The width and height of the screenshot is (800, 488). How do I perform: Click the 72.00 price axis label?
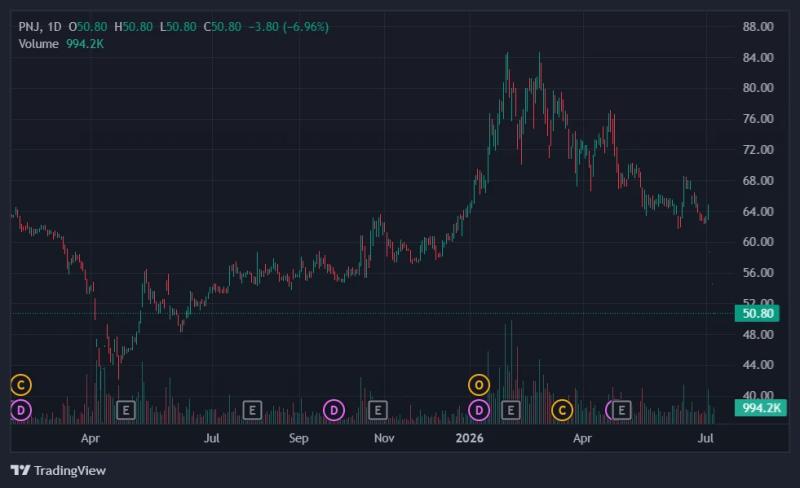pyautogui.click(x=758, y=150)
